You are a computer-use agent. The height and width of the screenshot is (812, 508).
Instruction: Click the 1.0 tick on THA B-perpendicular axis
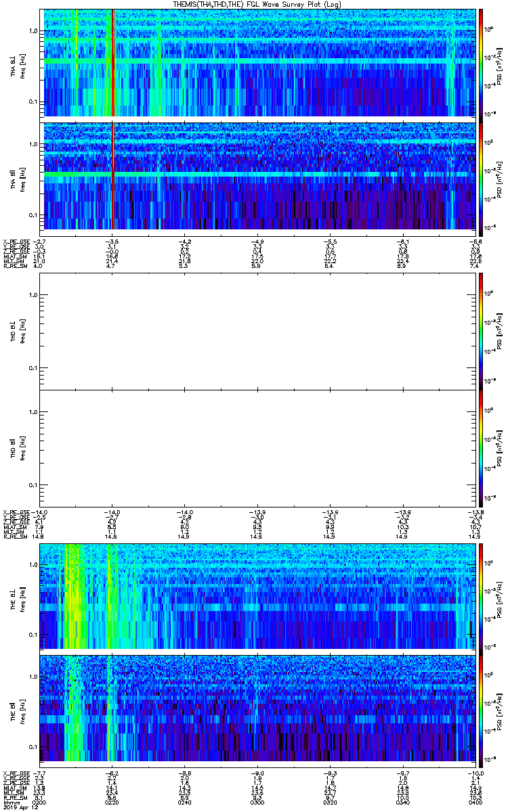[33, 32]
